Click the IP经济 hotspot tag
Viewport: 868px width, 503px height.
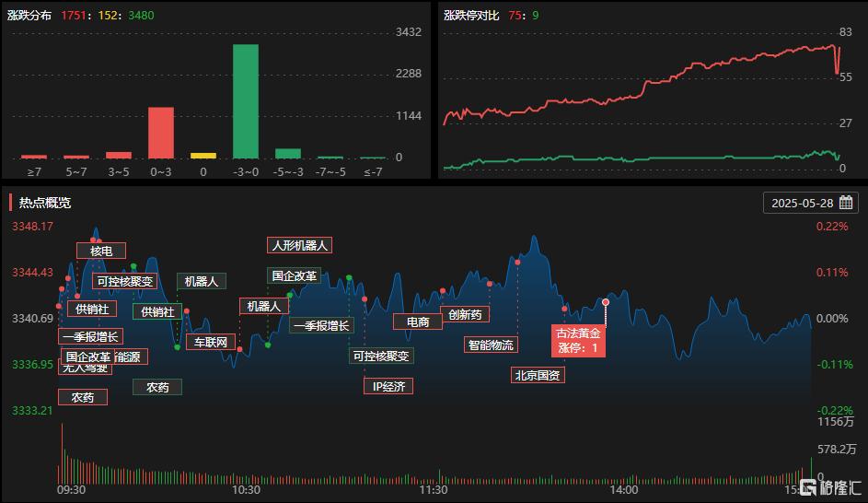388,386
